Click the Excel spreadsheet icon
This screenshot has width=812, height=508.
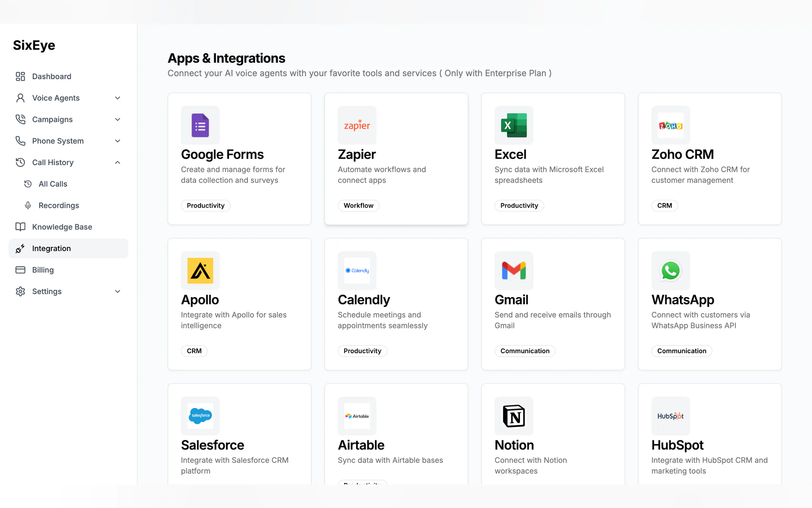tap(514, 125)
